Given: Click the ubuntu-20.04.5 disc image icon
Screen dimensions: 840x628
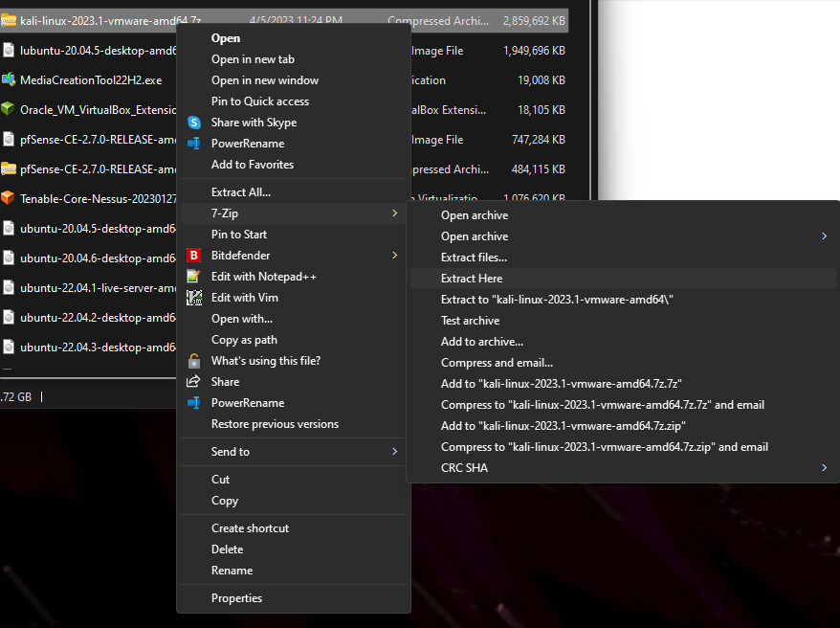Looking at the screenshot, I should [9, 228].
